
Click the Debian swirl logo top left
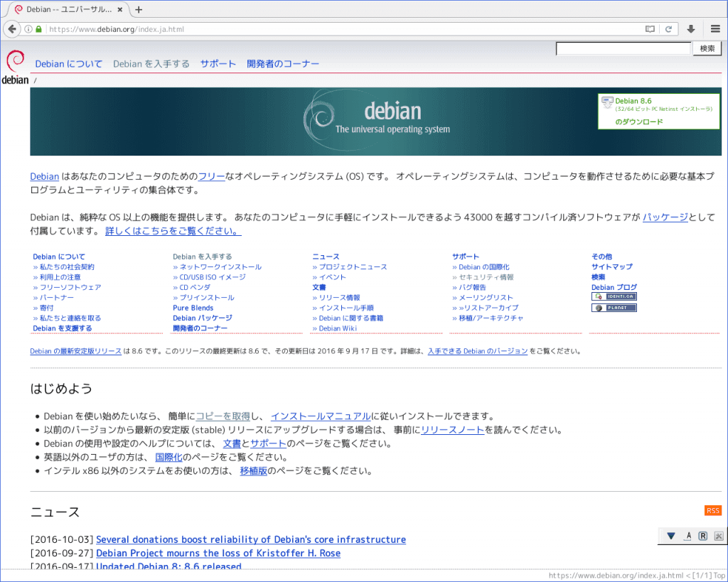pos(14,61)
